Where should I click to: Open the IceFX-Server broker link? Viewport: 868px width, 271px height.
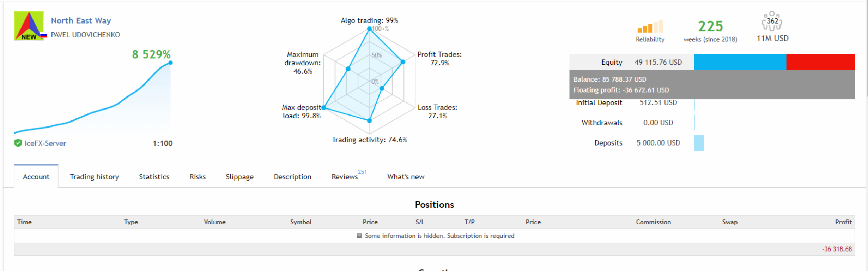[x=45, y=143]
